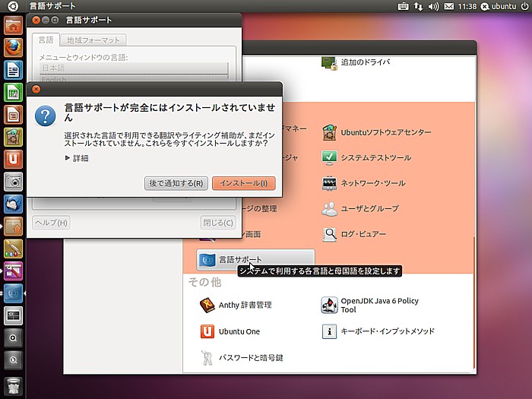Click the Ubuntu Dash home button
532x399 pixels.
tap(13, 6)
